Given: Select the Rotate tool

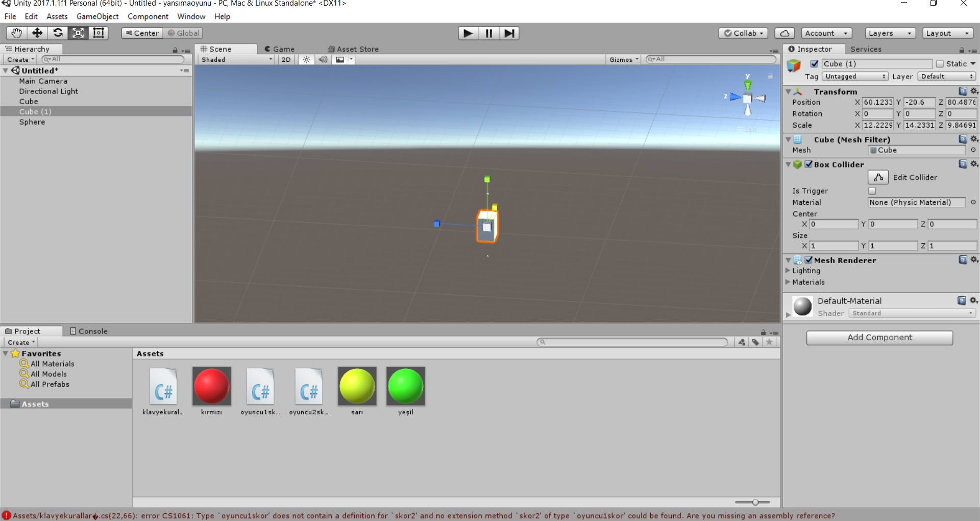Looking at the screenshot, I should point(58,33).
